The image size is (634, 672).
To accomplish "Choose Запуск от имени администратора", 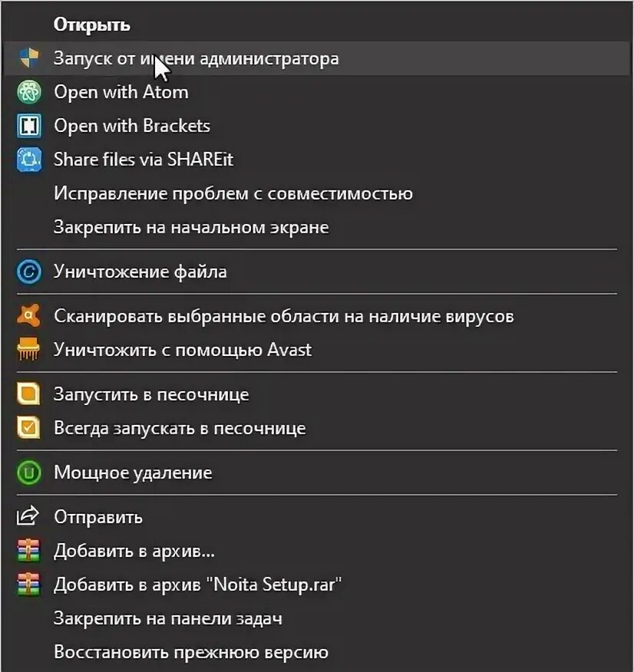I will pos(317,58).
